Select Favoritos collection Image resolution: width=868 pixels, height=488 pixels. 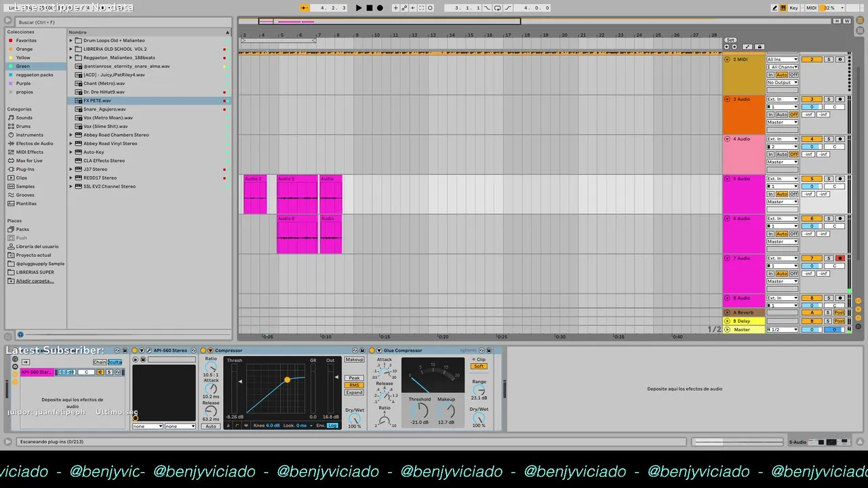pos(26,41)
